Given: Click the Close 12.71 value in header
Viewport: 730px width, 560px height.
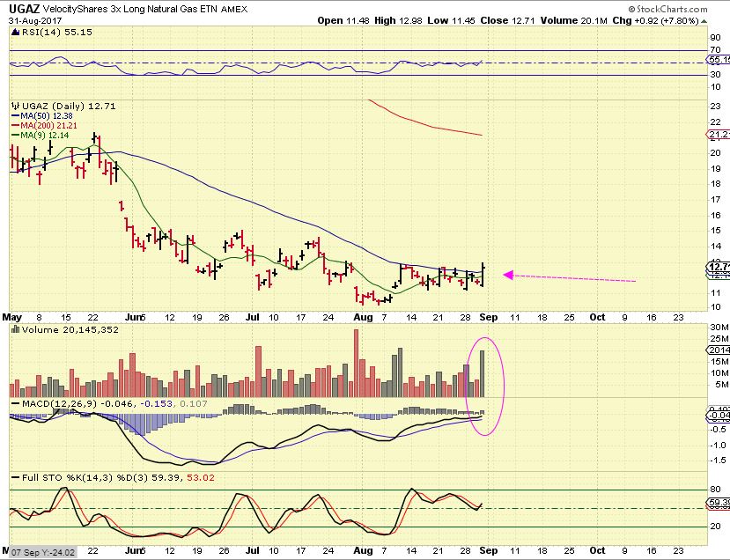Looking at the screenshot, I should tap(507, 20).
